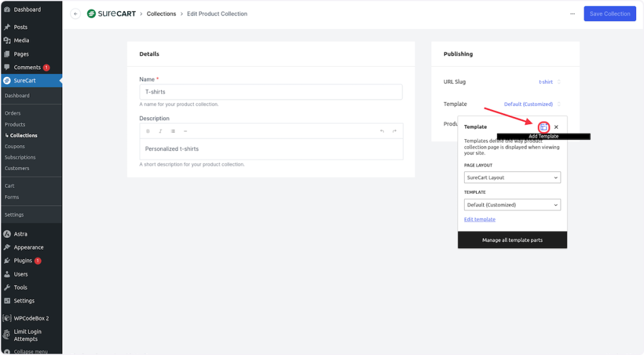Click the Add Template icon

[543, 127]
